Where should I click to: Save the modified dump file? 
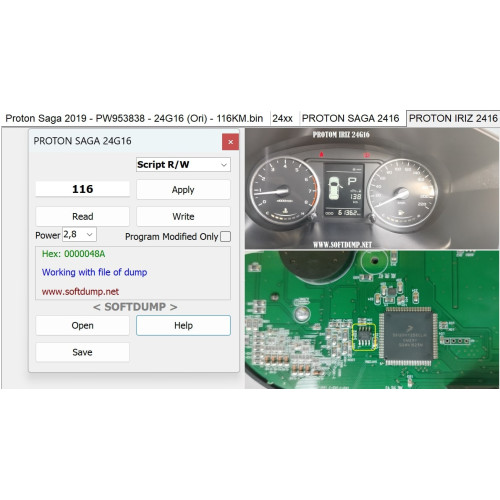(x=82, y=352)
